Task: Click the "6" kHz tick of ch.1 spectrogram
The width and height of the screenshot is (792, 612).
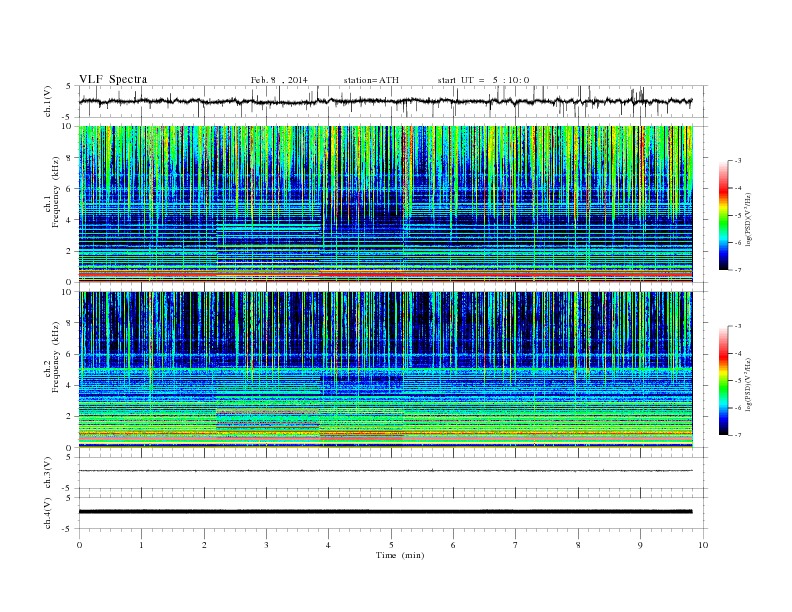Action: point(69,189)
